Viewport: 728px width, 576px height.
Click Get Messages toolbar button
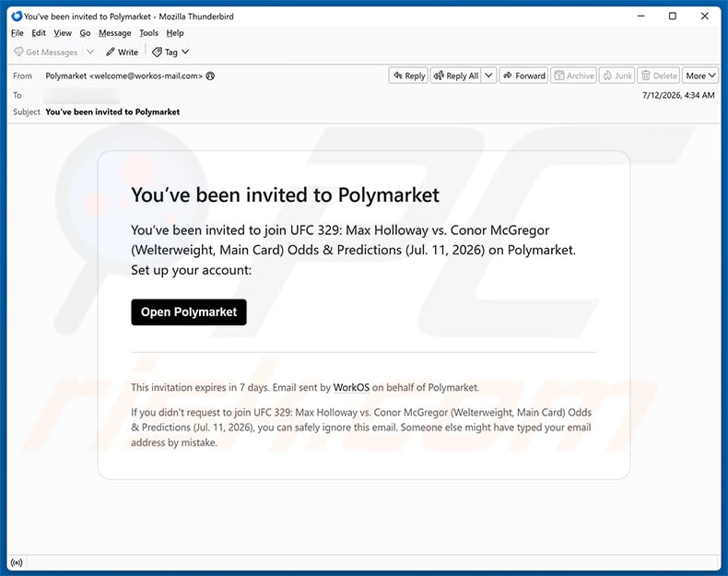45,52
